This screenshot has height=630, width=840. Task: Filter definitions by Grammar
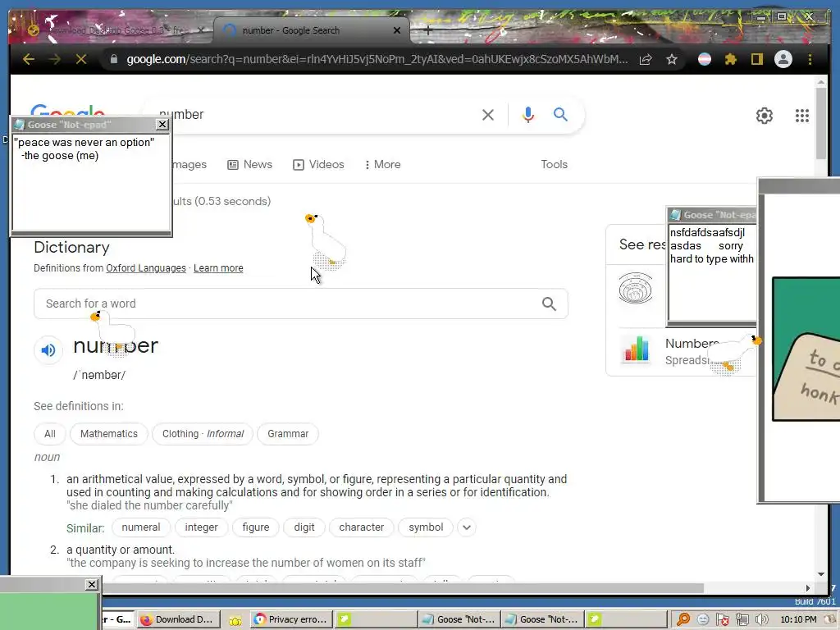[288, 434]
